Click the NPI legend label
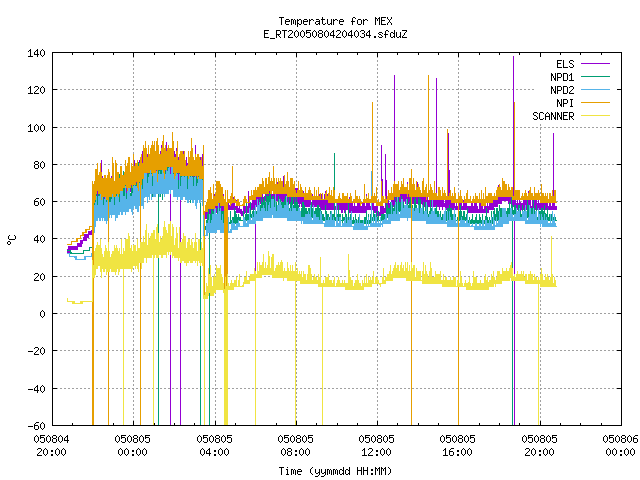The image size is (640, 480). coord(565,103)
